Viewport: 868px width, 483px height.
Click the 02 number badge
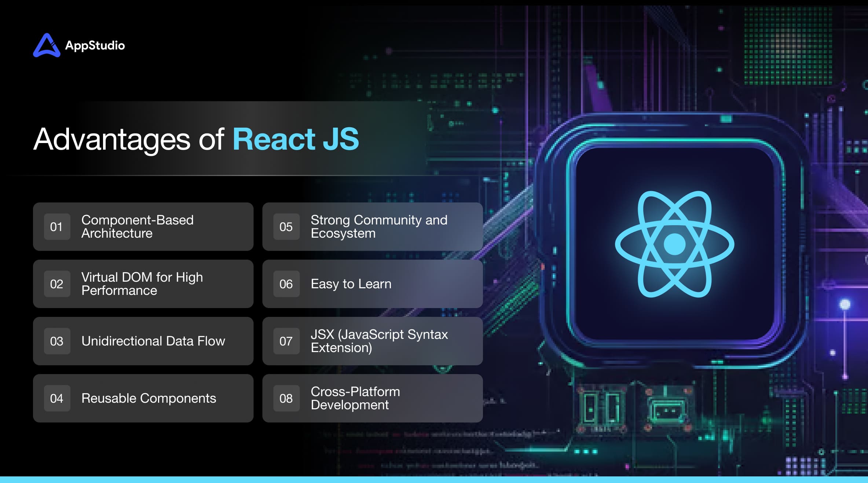[x=57, y=284]
